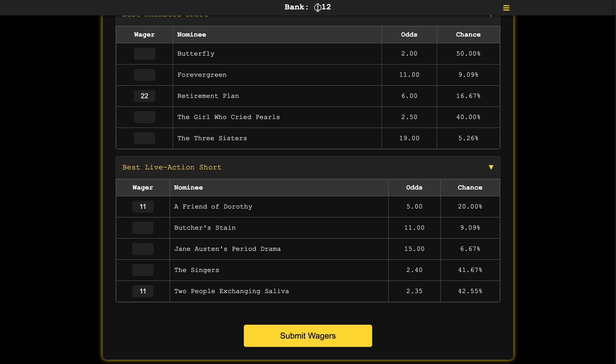
Task: Click the Nominee header in Live-Action table
Action: (x=188, y=188)
